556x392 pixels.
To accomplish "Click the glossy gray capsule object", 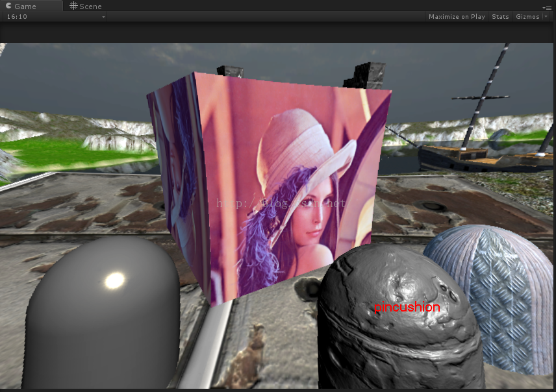I will [x=102, y=313].
